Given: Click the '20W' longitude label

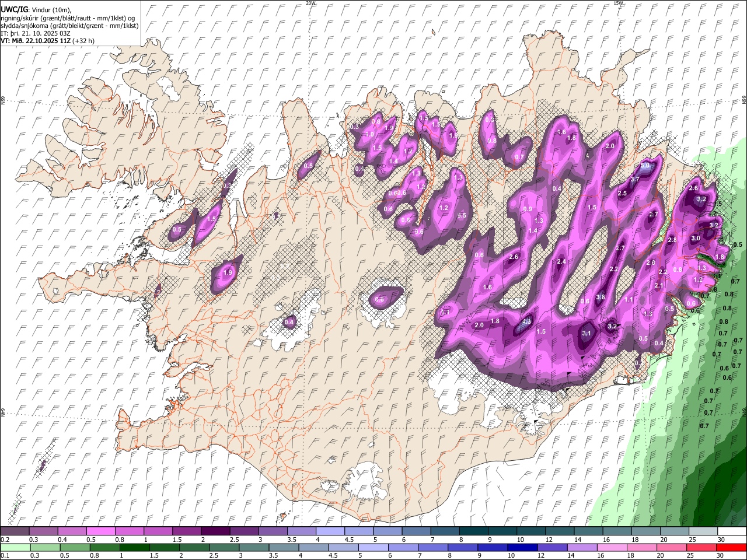Looking at the screenshot, I should tap(311, 3).
